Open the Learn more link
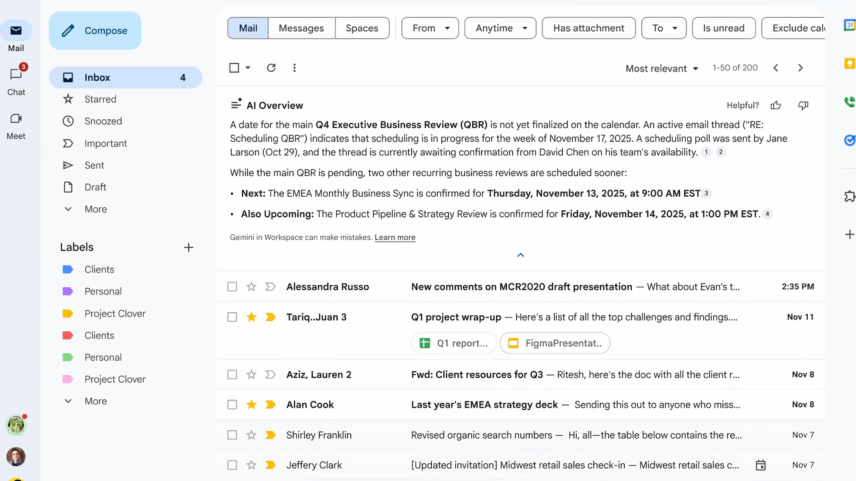This screenshot has width=856, height=481. click(x=395, y=237)
